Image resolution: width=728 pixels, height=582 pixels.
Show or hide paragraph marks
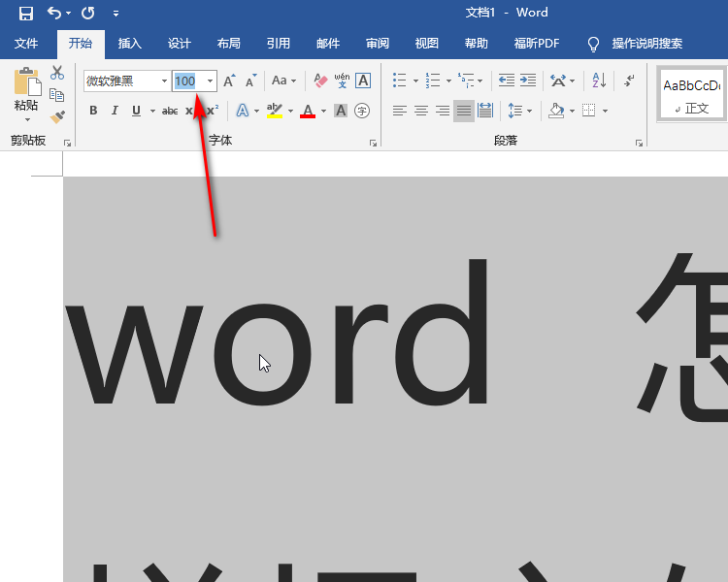coord(630,81)
